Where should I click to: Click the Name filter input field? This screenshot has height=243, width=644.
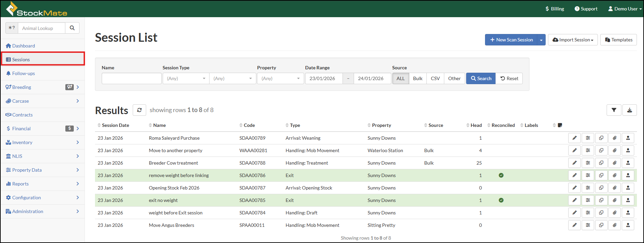[131, 78]
